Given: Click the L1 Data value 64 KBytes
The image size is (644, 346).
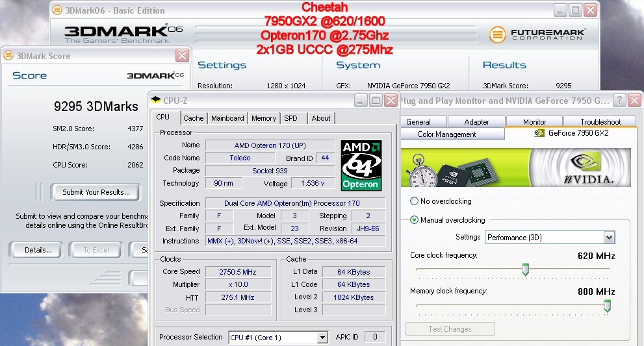Looking at the screenshot, I should [354, 272].
